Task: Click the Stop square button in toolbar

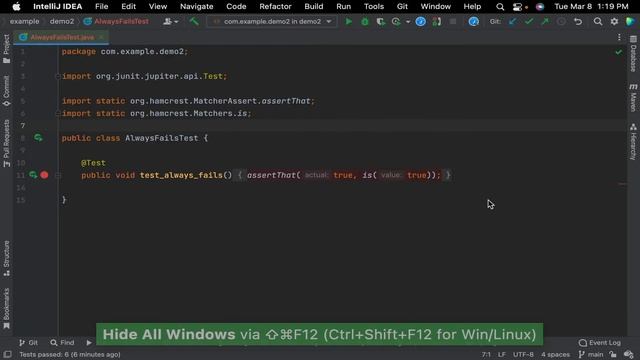Action: coord(453,21)
